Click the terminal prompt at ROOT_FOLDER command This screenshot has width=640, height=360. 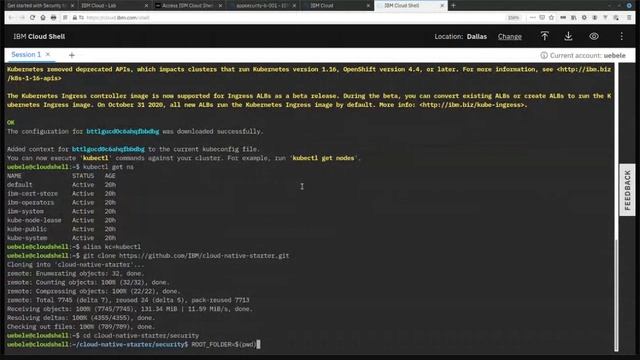(224, 344)
